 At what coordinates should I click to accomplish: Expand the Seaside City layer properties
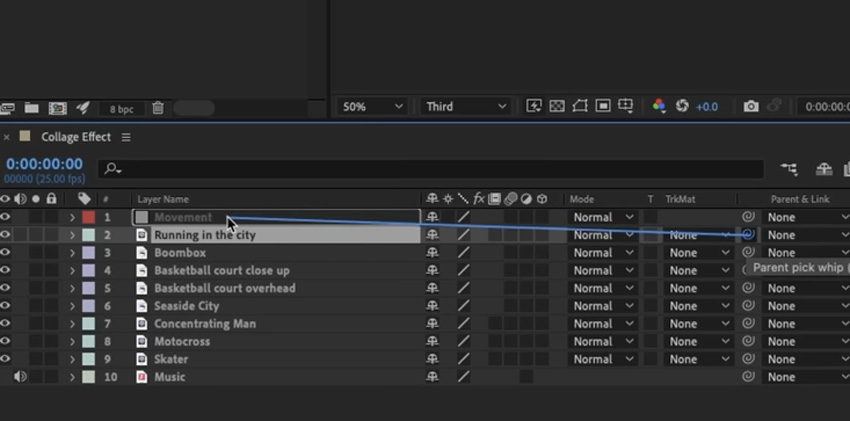72,306
